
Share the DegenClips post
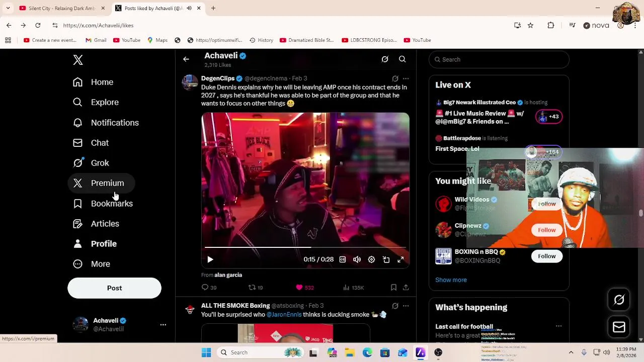tap(406, 288)
